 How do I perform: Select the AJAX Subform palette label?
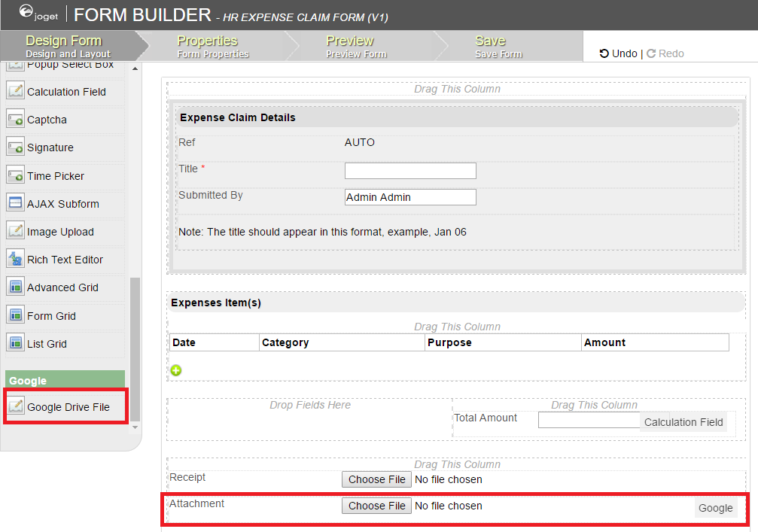pyautogui.click(x=62, y=204)
